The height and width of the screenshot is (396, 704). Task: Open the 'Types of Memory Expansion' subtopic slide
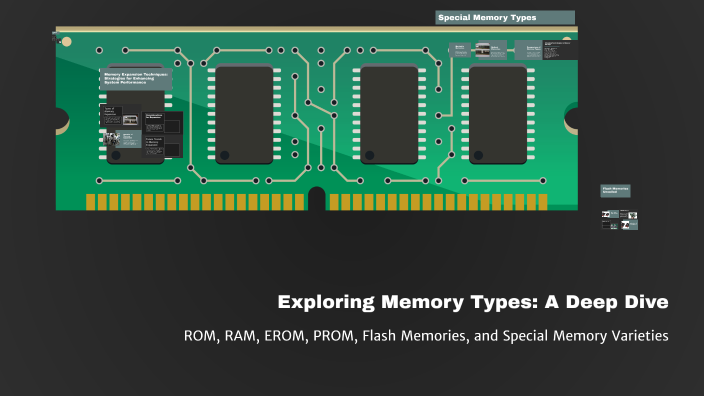point(120,115)
